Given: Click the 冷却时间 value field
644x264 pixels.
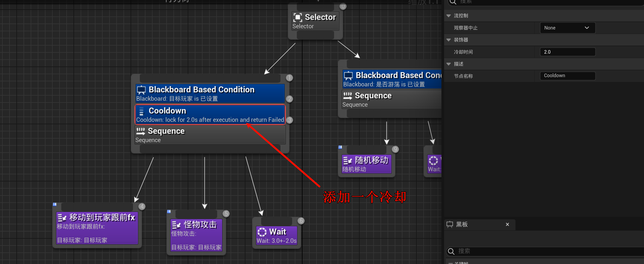Looking at the screenshot, I should [567, 52].
